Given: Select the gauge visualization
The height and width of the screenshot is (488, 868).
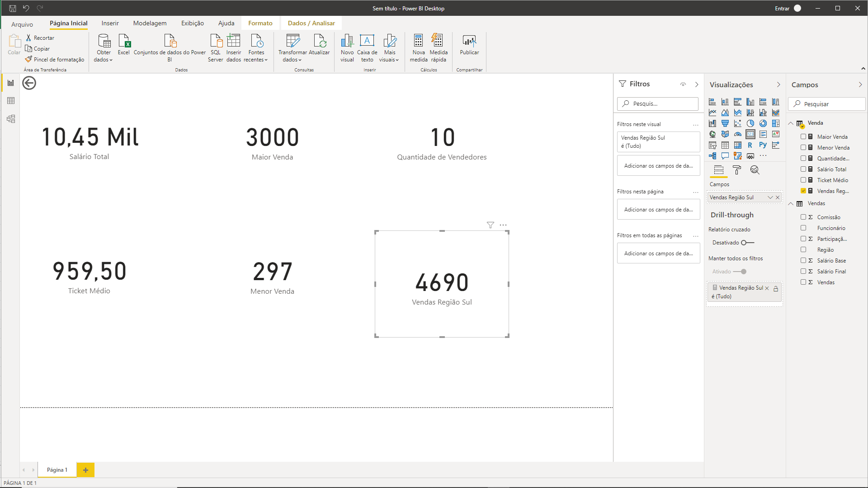Looking at the screenshot, I should pos(738,134).
